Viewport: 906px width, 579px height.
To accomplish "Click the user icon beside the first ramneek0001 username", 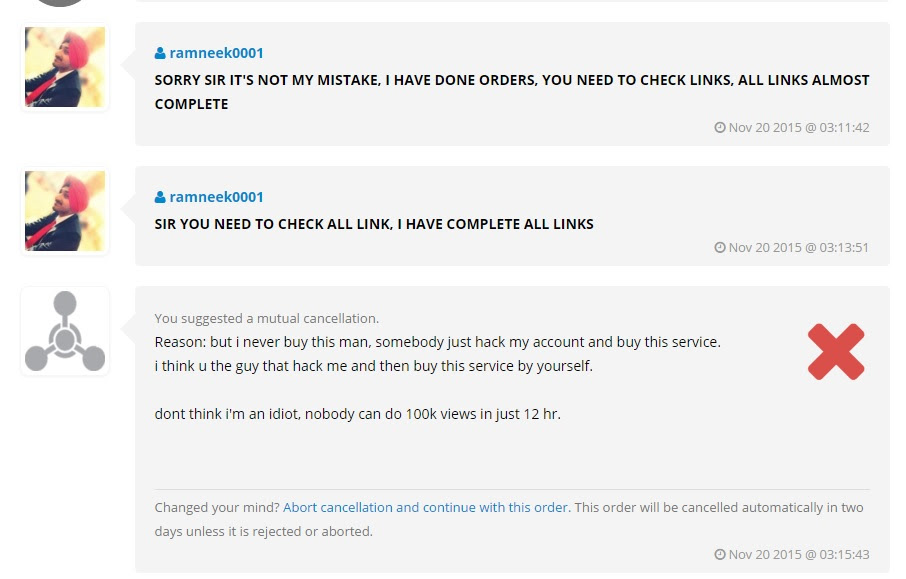I will pyautogui.click(x=162, y=52).
